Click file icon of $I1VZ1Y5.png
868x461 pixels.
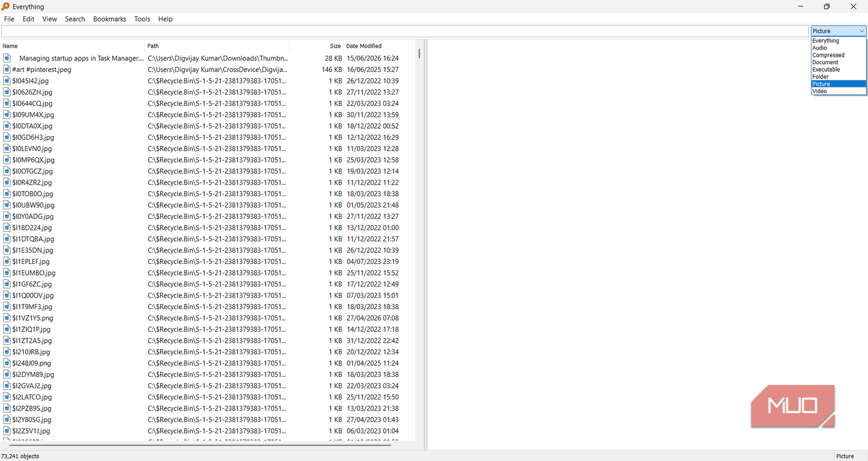tap(7, 318)
